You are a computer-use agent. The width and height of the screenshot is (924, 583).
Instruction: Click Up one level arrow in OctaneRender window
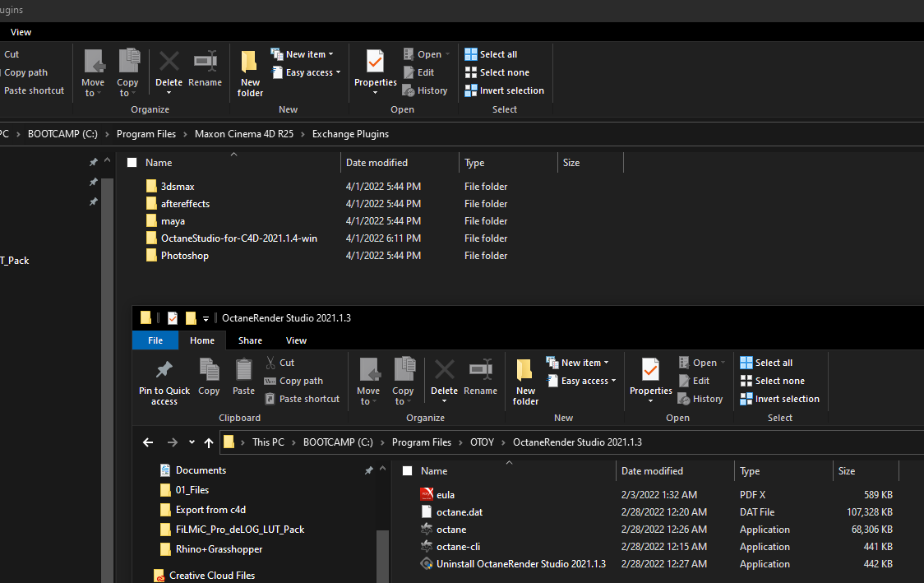click(x=209, y=442)
